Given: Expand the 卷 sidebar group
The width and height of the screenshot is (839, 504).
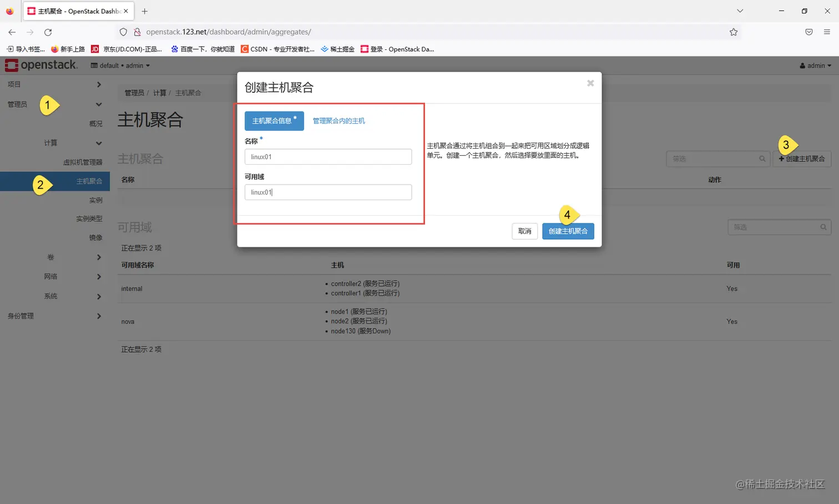Looking at the screenshot, I should 55,257.
